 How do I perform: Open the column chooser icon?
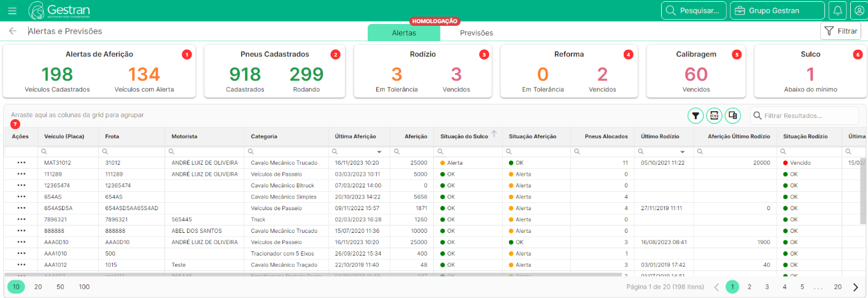(x=733, y=115)
